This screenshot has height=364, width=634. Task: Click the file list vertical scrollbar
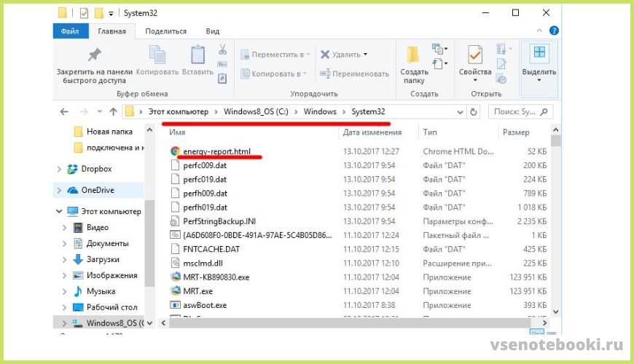556,218
